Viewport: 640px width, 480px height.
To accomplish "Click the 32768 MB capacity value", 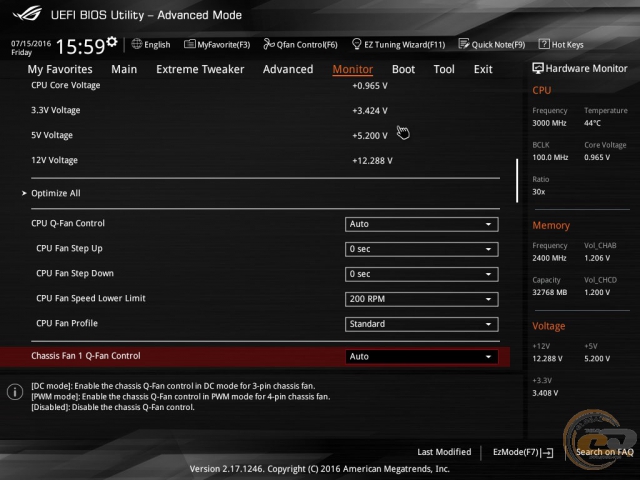I will click(x=550, y=292).
